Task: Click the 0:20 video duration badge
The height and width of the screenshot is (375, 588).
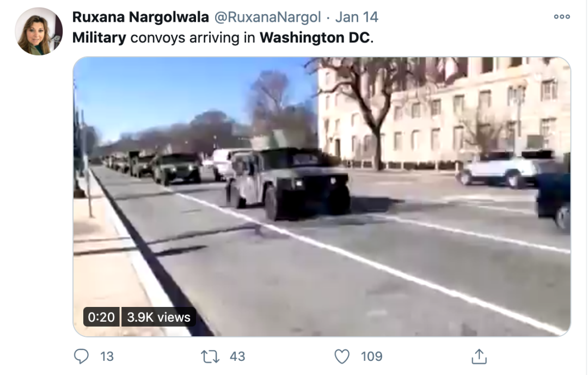Action: (x=101, y=317)
